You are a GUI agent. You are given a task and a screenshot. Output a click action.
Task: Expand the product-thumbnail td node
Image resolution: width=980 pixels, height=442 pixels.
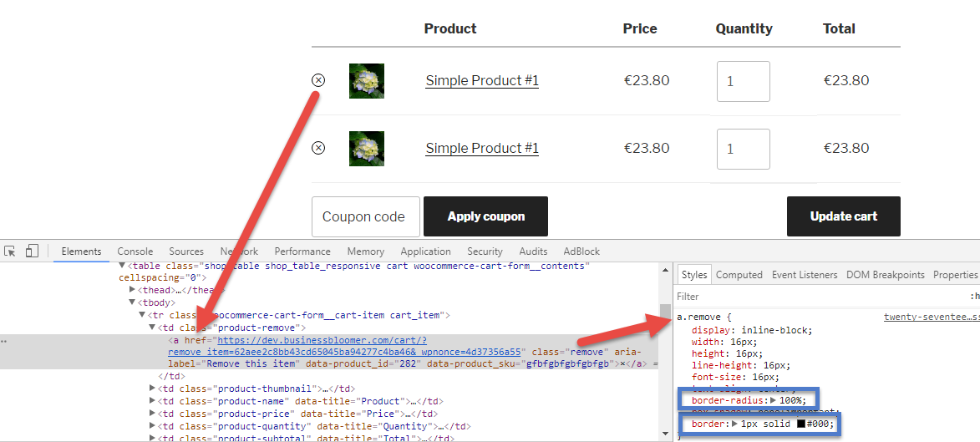tap(153, 389)
